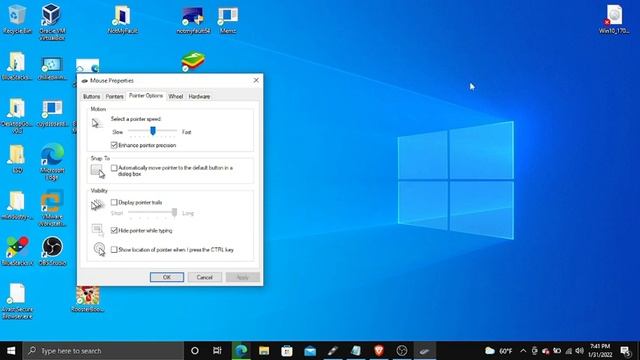Open Microsoft Edge from the taskbar
This screenshot has height=360, width=640.
(241, 351)
